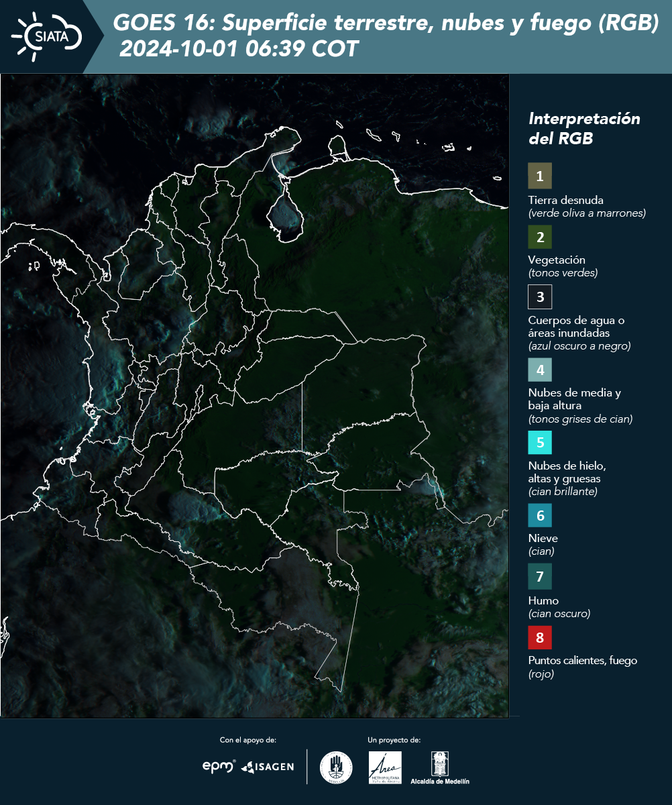Click the label 'Nubes de media y baja altura'
Viewport: 672px width, 805px height.
[x=575, y=399]
